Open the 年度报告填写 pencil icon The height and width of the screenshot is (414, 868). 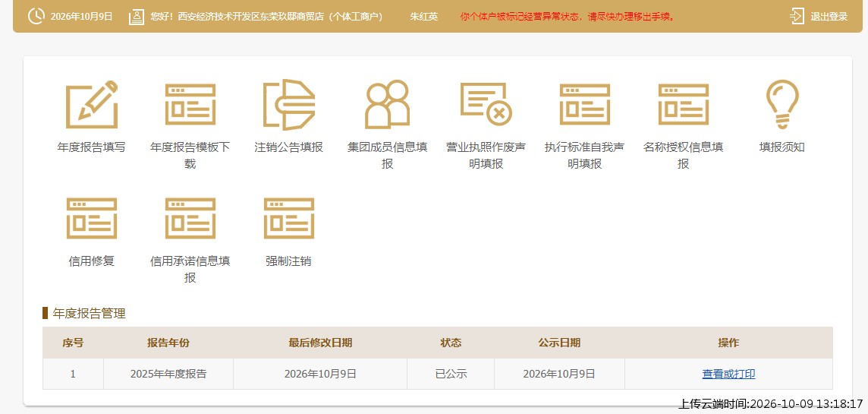click(91, 104)
